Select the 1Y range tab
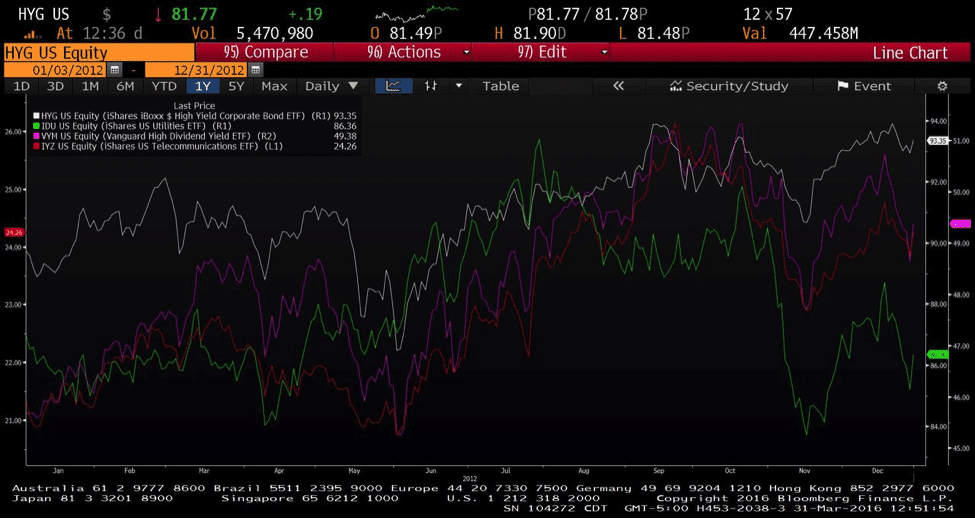This screenshot has width=975, height=519. click(203, 86)
